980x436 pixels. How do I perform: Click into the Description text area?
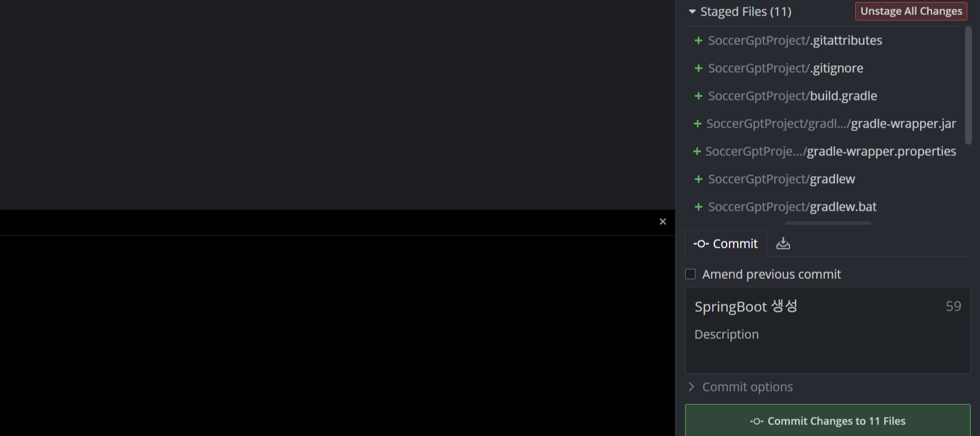tap(828, 346)
